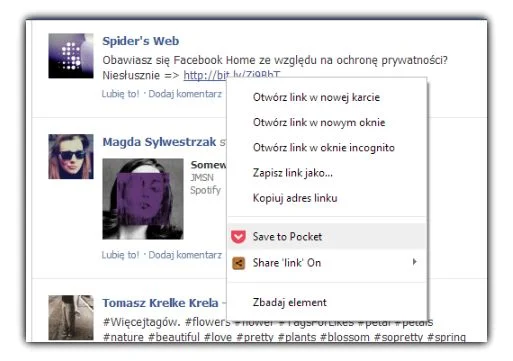
Task: Click the #love hashtag
Action: (218, 337)
